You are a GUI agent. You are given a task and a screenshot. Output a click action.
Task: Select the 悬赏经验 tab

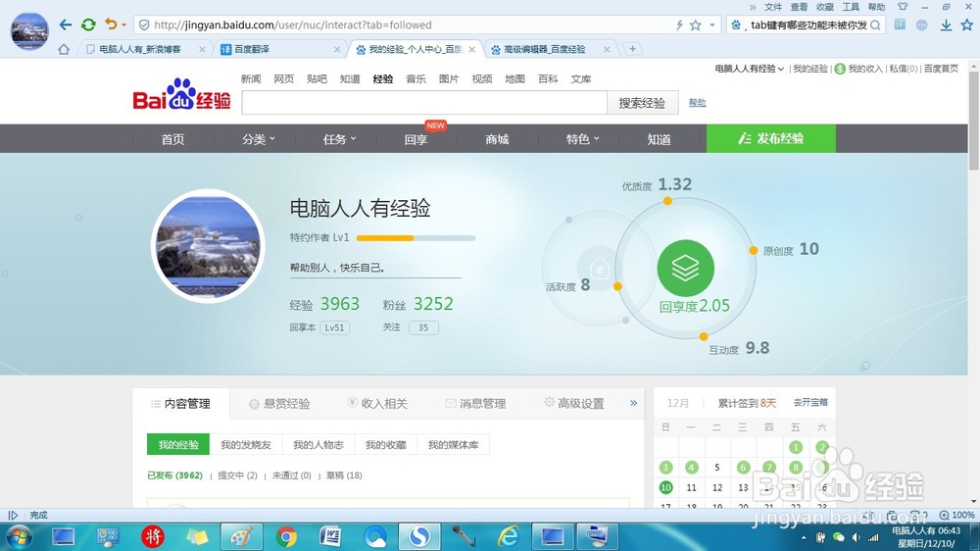[279, 403]
